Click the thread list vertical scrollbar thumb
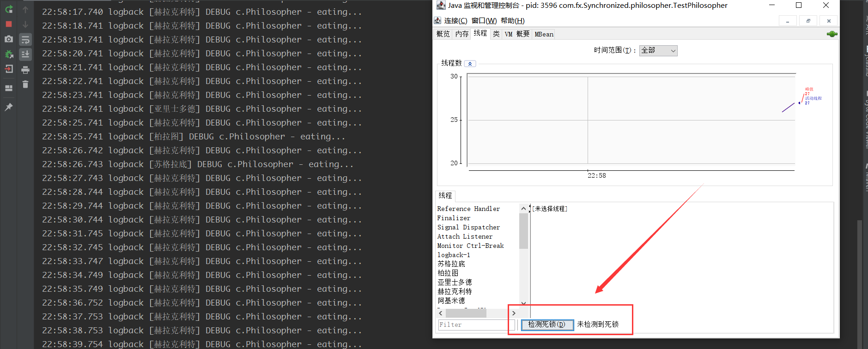The height and width of the screenshot is (349, 868). [x=523, y=231]
